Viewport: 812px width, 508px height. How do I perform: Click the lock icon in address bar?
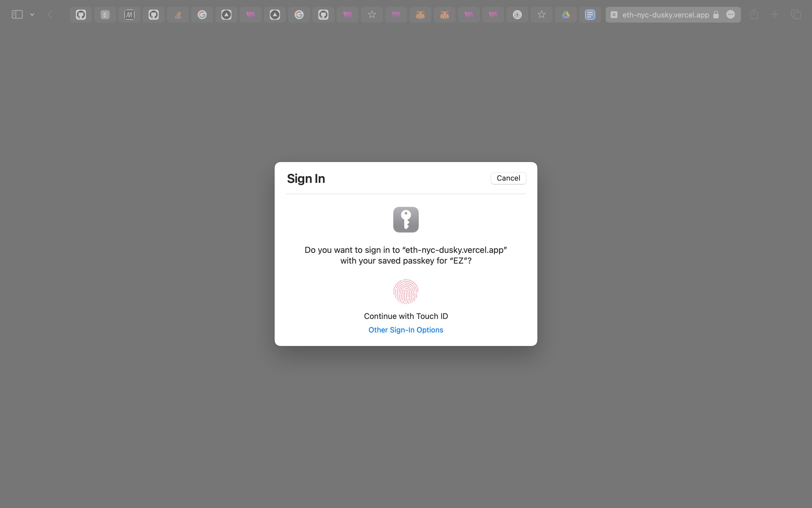click(716, 14)
